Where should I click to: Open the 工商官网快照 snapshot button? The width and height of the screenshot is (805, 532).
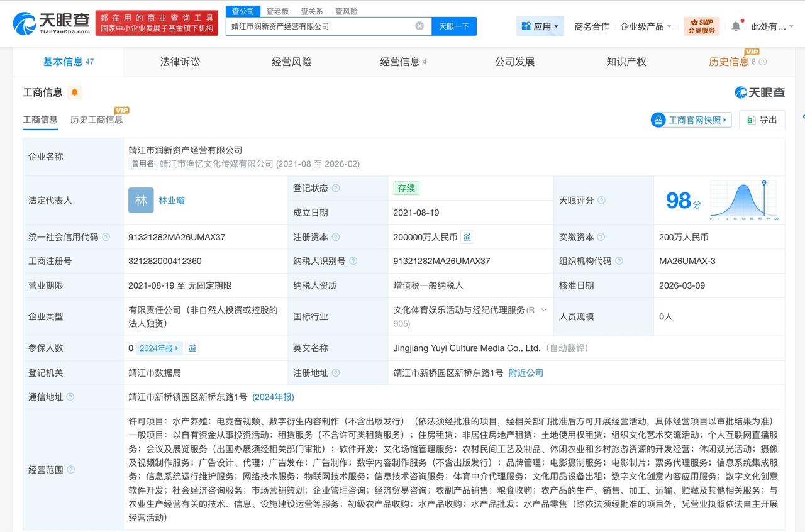pyautogui.click(x=691, y=120)
